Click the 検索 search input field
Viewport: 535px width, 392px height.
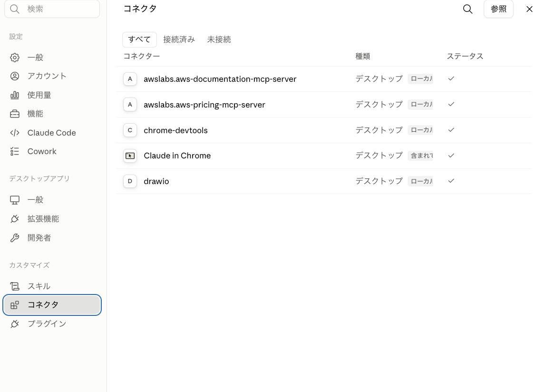pyautogui.click(x=52, y=9)
